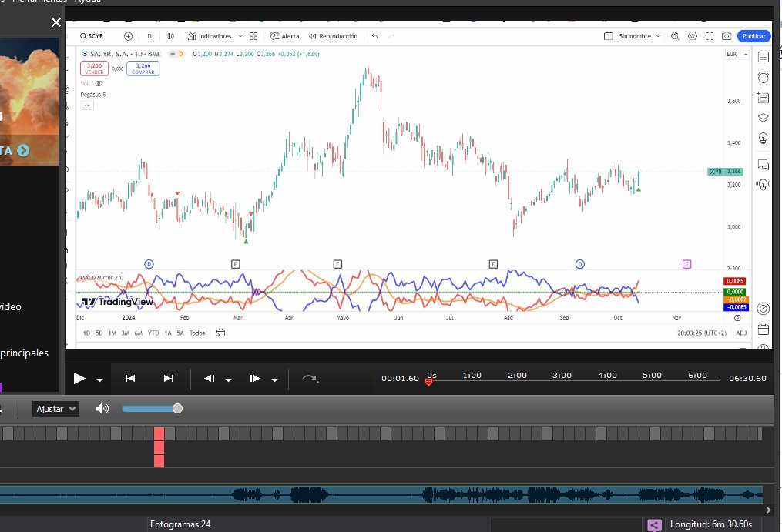Select the Todos date range
782x532 pixels.
[197, 333]
